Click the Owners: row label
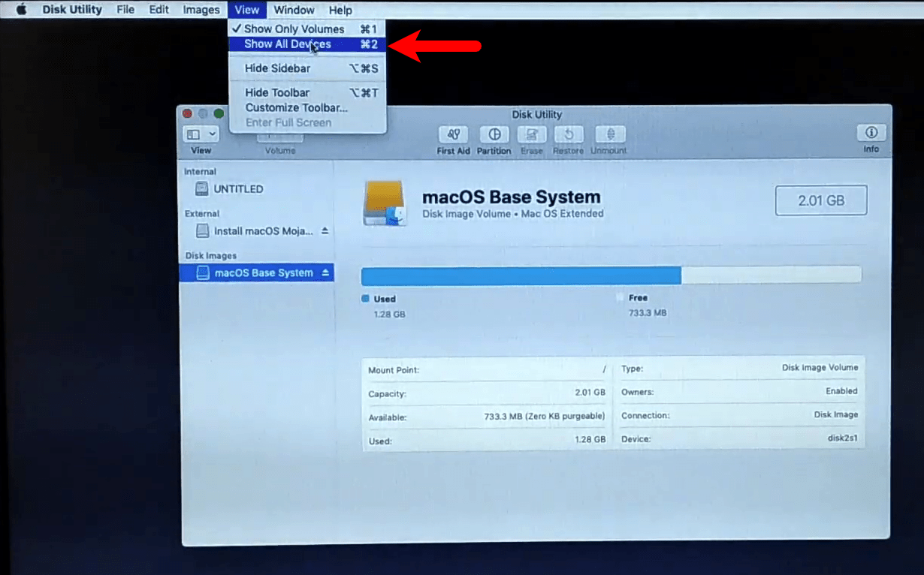 click(638, 393)
